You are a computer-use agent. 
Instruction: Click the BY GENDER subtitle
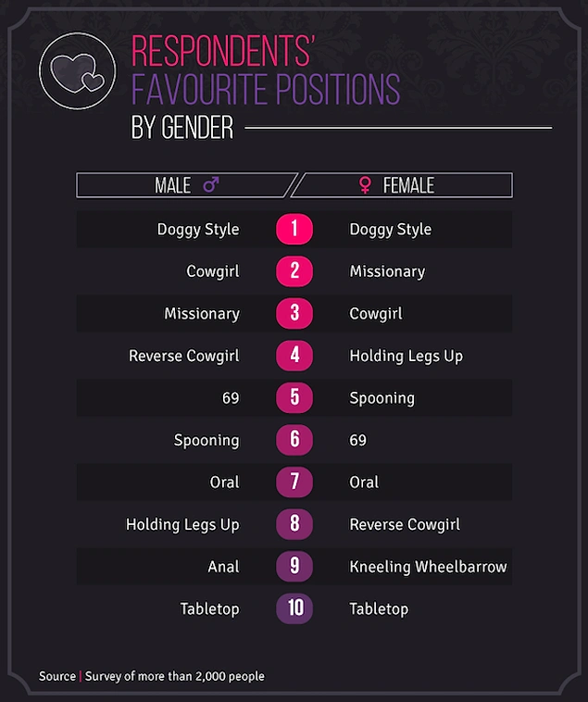pos(182,127)
